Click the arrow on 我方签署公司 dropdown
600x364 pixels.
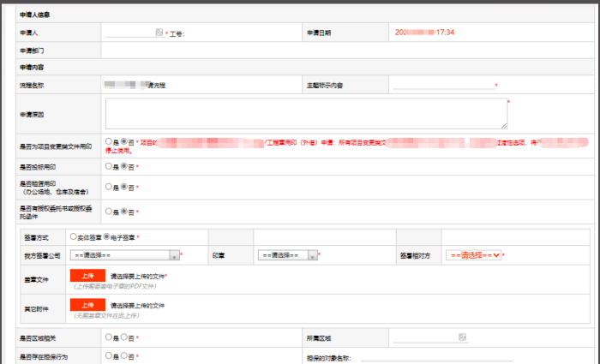pos(174,255)
